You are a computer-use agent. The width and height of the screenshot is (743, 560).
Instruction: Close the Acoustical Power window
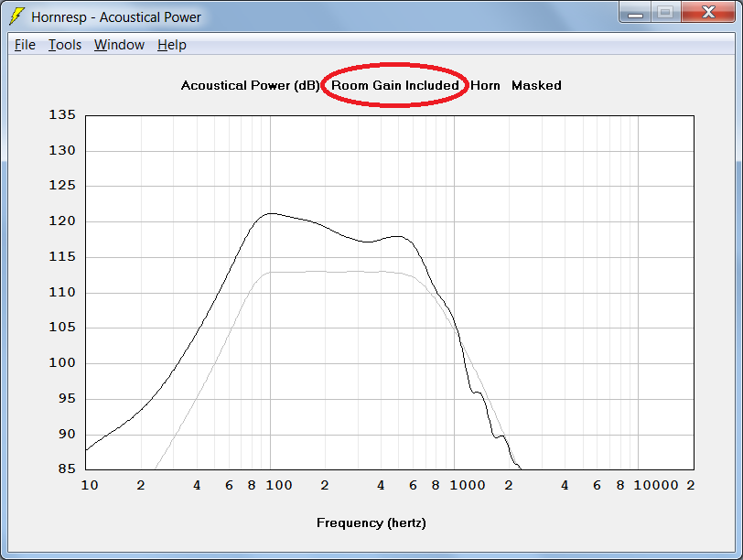tap(708, 12)
